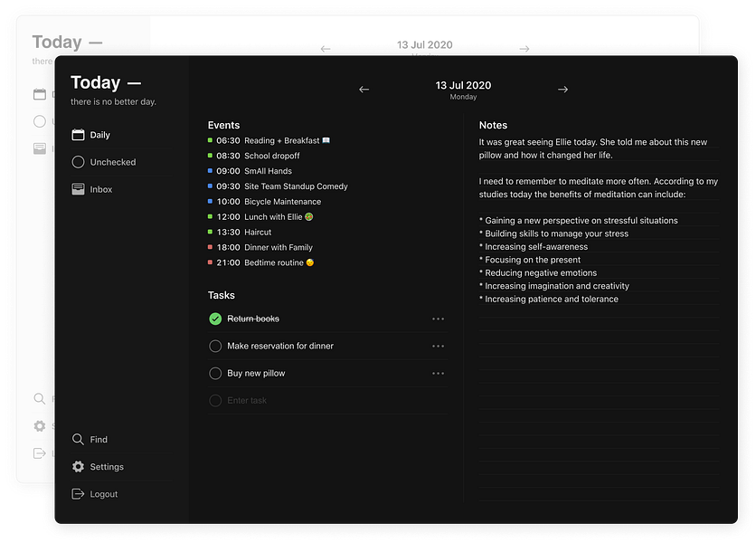Open options menu for Make reservation for dinner
This screenshot has height=543, width=756.
coord(438,346)
